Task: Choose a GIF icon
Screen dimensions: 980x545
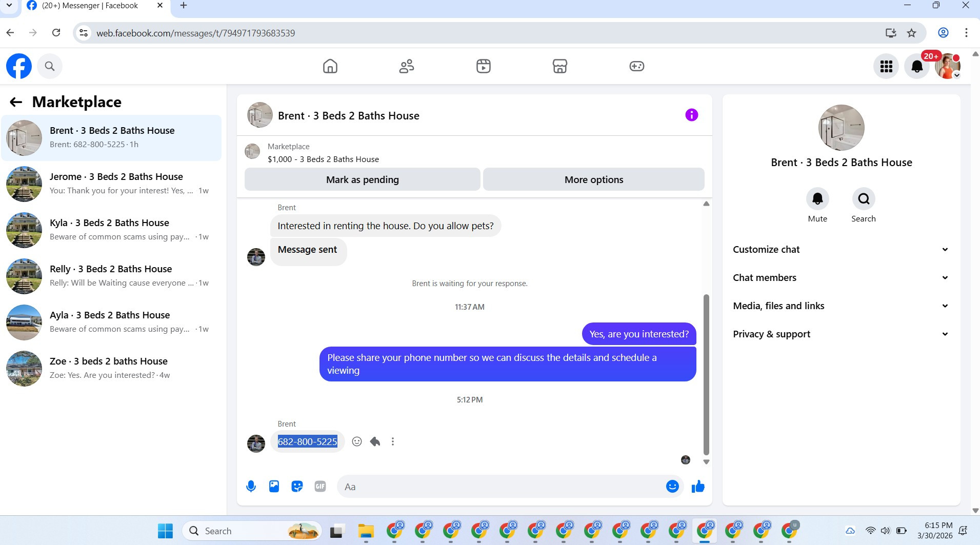Action: [x=320, y=487]
